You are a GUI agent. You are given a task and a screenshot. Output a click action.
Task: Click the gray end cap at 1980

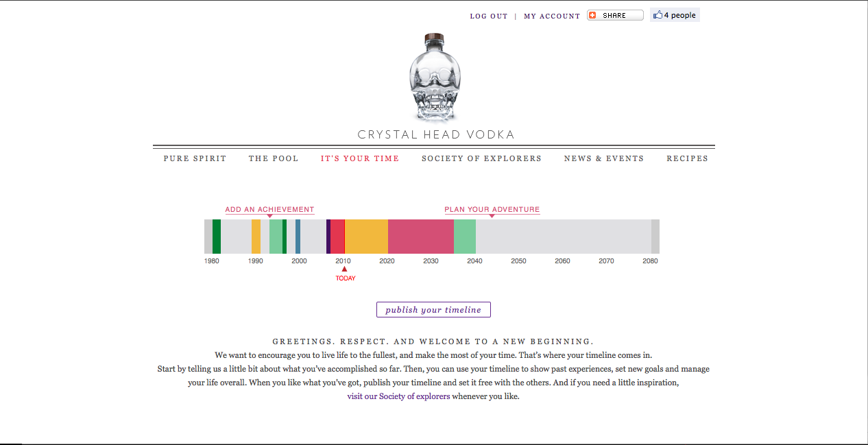click(x=208, y=237)
